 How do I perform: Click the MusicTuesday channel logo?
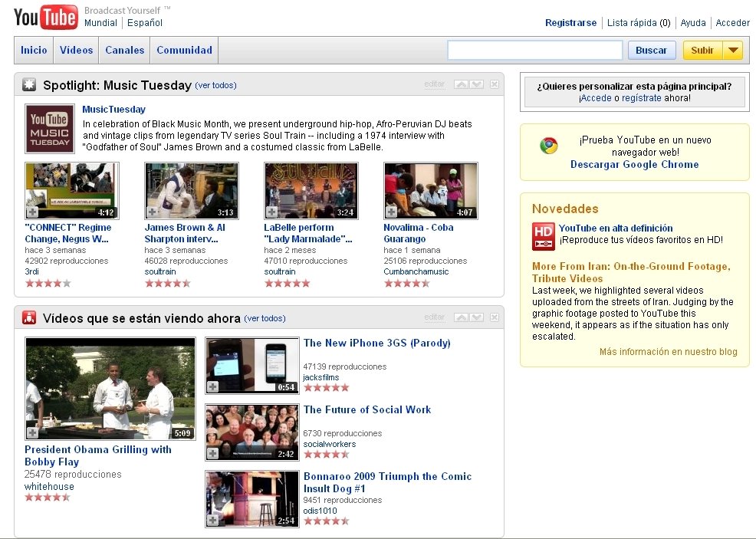[50, 128]
